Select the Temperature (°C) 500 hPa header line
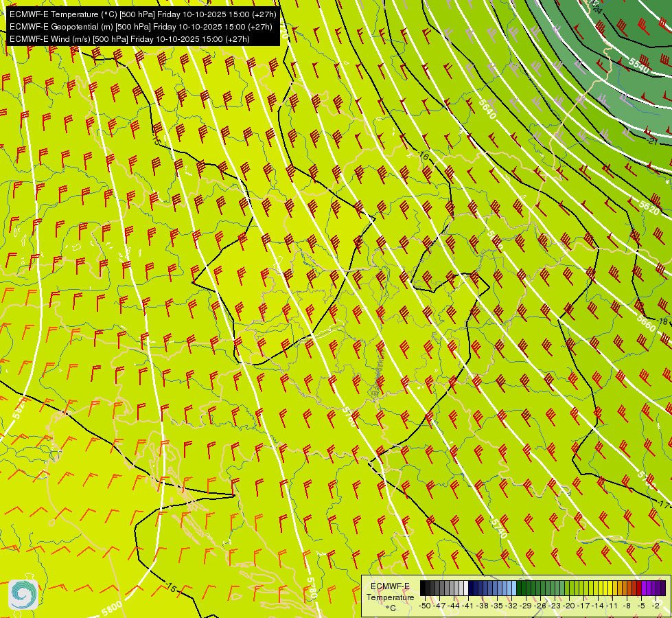The height and width of the screenshot is (618, 672). [x=143, y=14]
